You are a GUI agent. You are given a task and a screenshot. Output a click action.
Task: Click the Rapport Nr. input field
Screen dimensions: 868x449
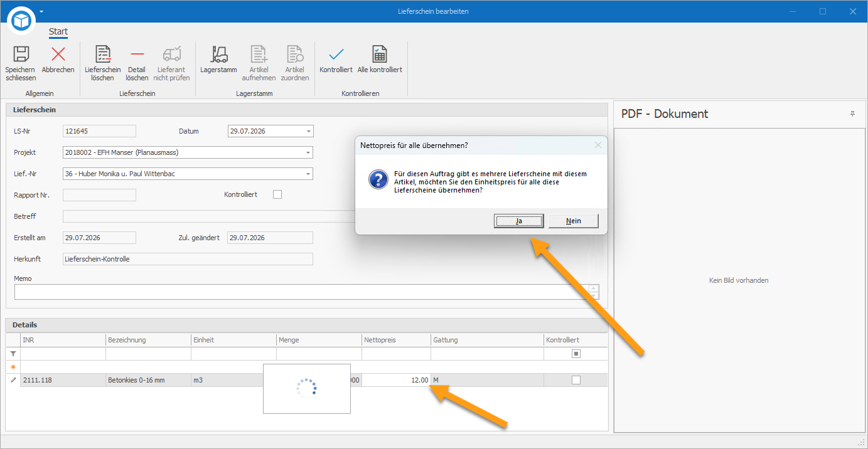[100, 195]
